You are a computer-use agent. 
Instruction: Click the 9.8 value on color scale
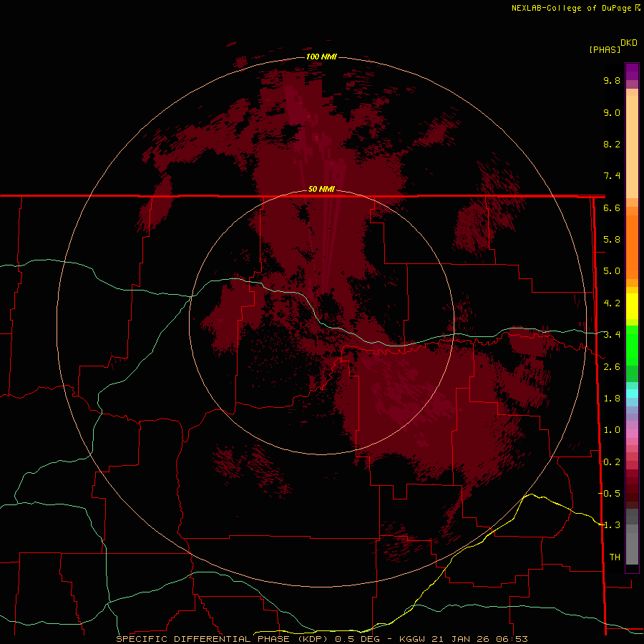click(612, 80)
